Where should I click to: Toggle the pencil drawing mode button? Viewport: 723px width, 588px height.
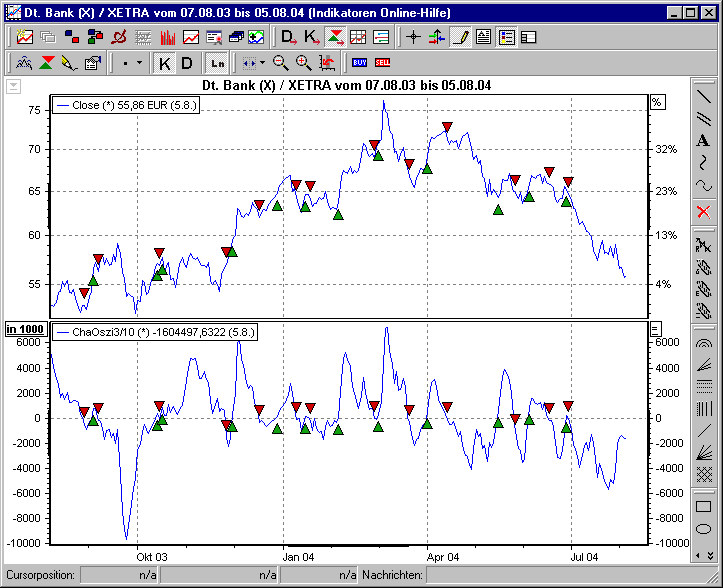(x=459, y=38)
